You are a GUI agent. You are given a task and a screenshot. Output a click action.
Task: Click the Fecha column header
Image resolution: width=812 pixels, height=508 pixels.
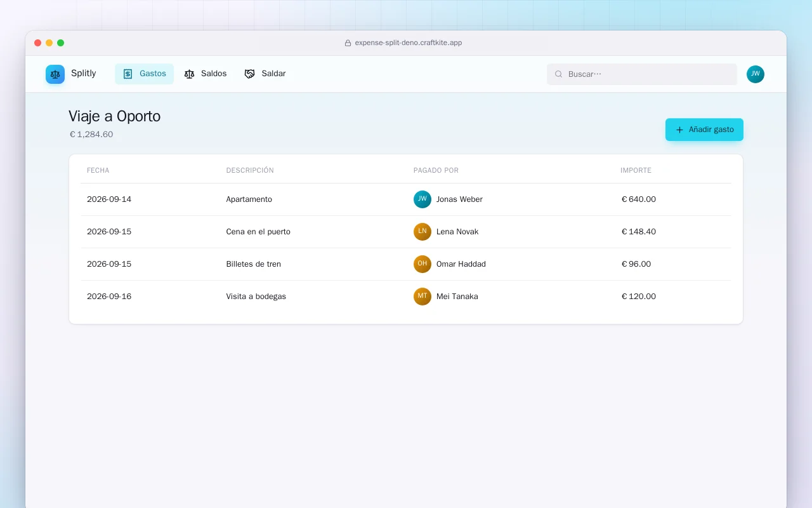[x=98, y=171]
